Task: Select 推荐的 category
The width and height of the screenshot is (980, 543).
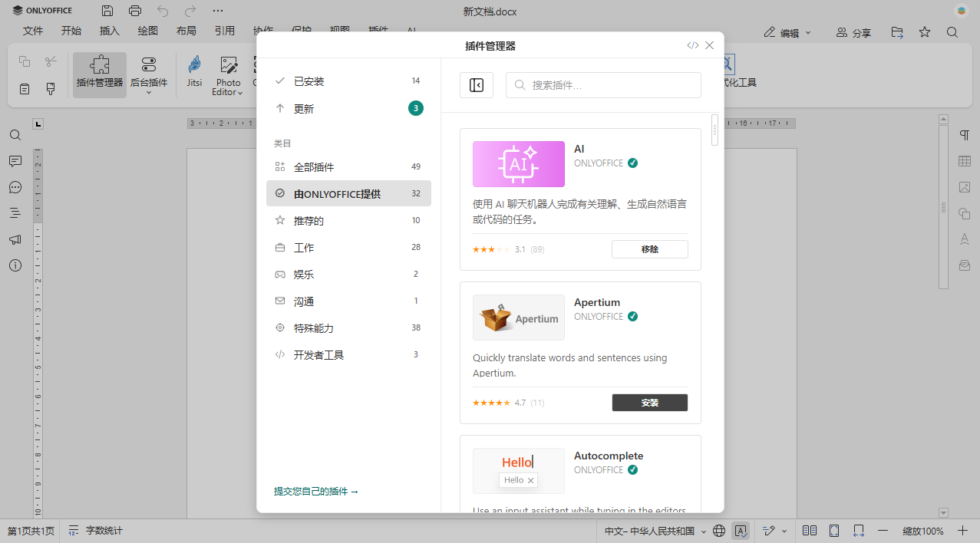Action: point(348,221)
